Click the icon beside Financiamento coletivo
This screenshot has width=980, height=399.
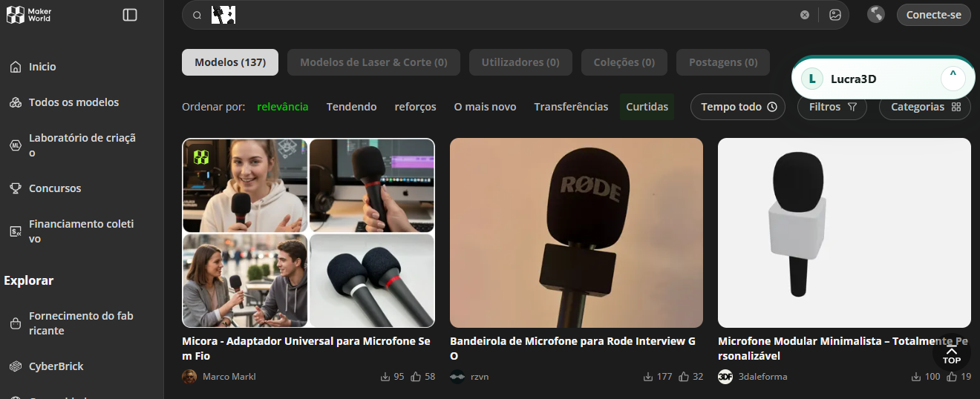pyautogui.click(x=16, y=231)
